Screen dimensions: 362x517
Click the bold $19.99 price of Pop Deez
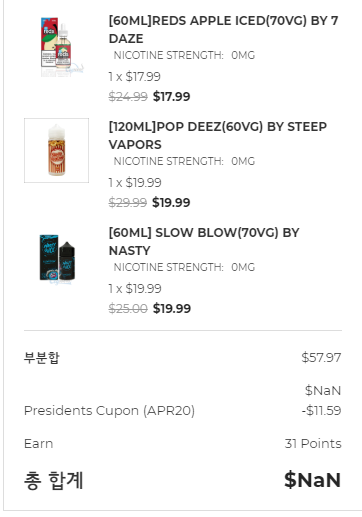click(x=171, y=203)
